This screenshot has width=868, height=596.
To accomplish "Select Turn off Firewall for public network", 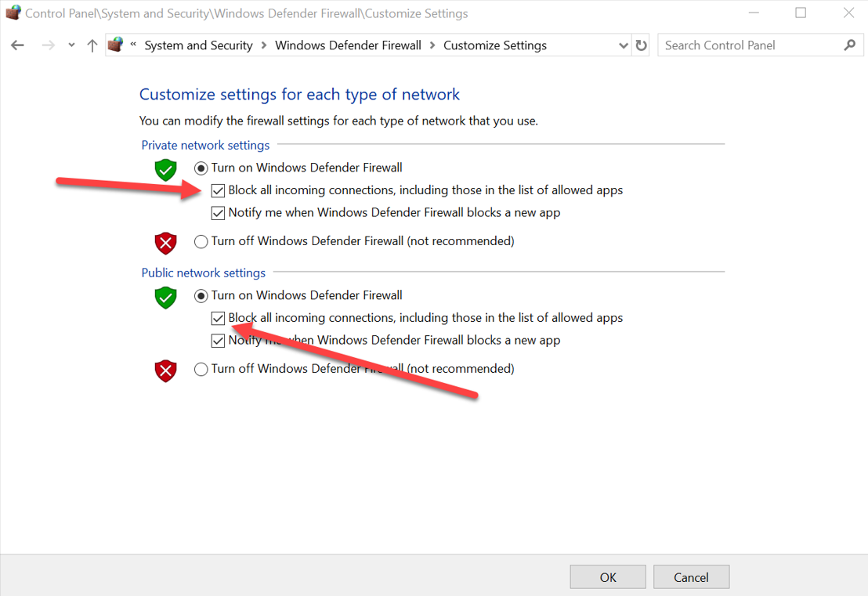I will click(x=201, y=369).
